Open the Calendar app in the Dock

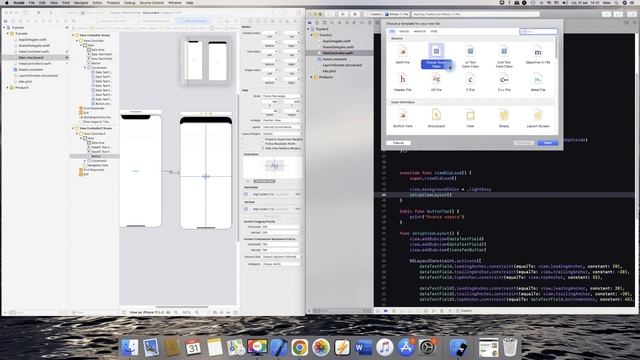tap(193, 347)
